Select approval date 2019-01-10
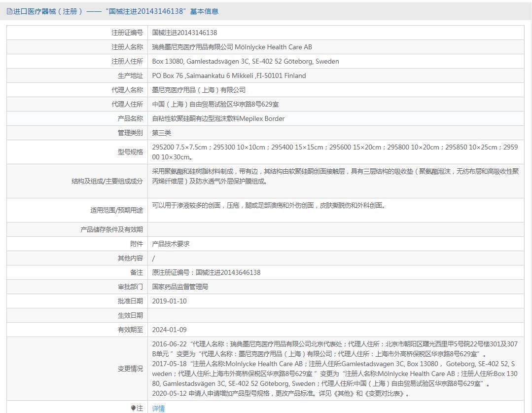 [x=169, y=300]
